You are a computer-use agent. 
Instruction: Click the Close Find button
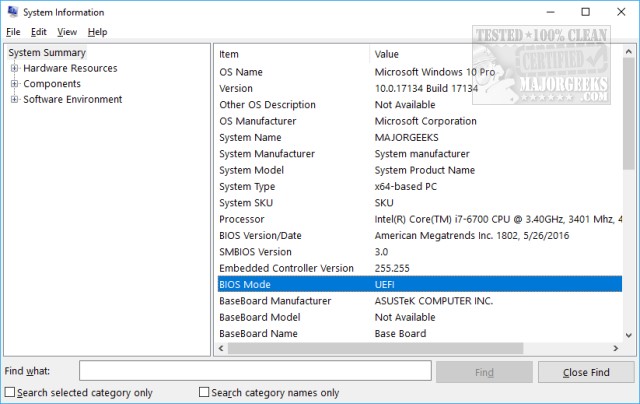pos(586,372)
